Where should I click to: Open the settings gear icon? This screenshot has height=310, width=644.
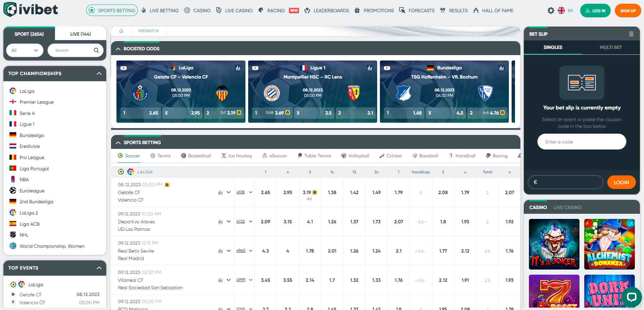551,11
